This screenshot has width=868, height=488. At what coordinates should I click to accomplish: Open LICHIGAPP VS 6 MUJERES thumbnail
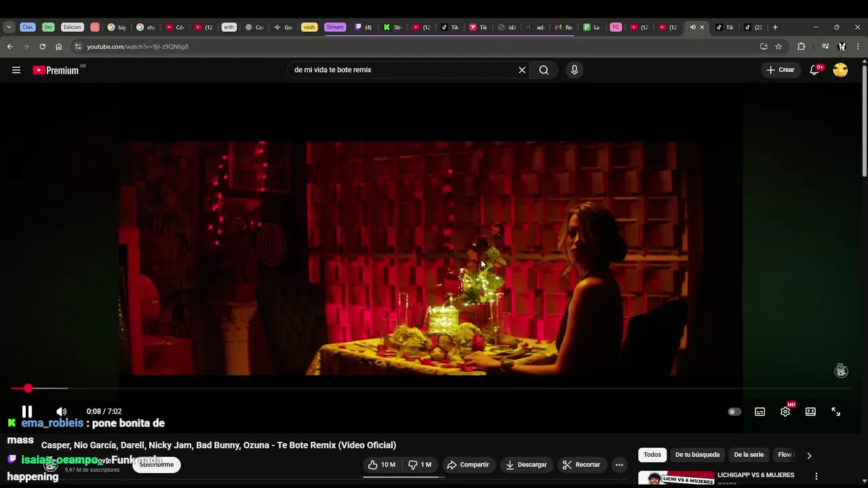click(676, 479)
